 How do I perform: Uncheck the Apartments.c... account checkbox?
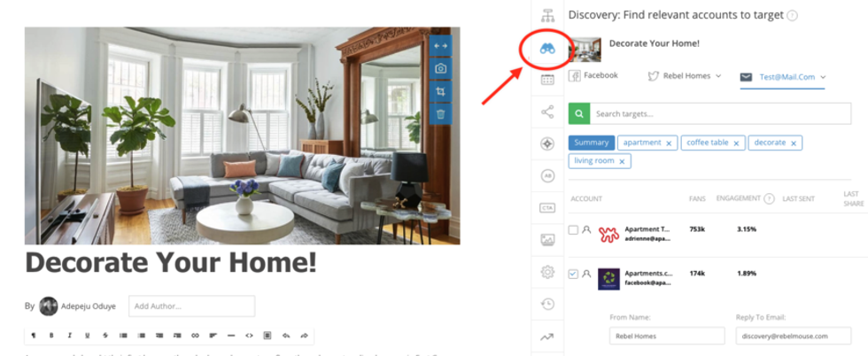point(573,275)
